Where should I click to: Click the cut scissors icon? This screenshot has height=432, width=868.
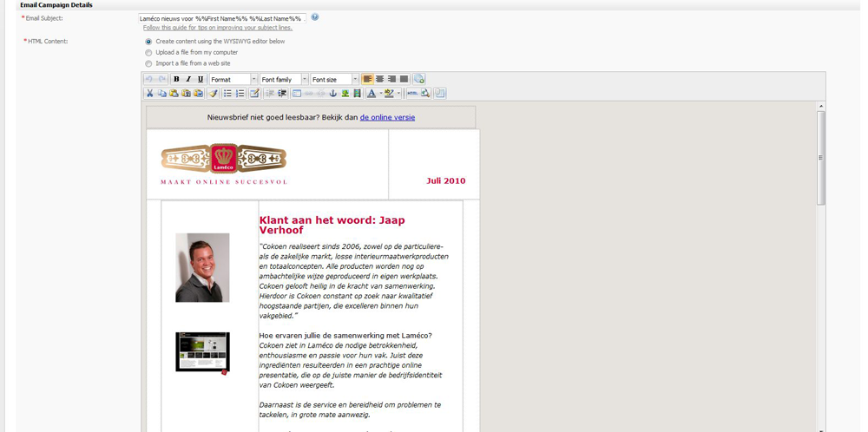[x=149, y=94]
